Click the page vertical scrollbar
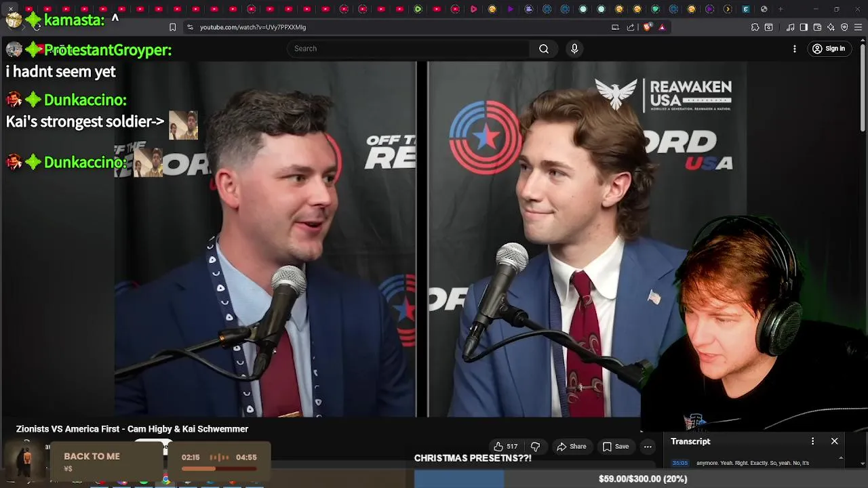The height and width of the screenshot is (488, 868). pos(863,88)
